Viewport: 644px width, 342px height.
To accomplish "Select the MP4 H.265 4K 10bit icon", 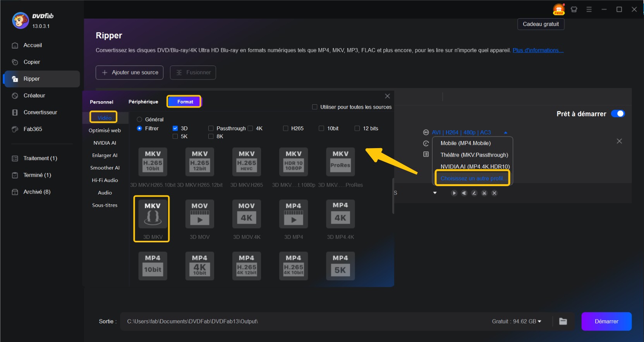I will coord(294,266).
